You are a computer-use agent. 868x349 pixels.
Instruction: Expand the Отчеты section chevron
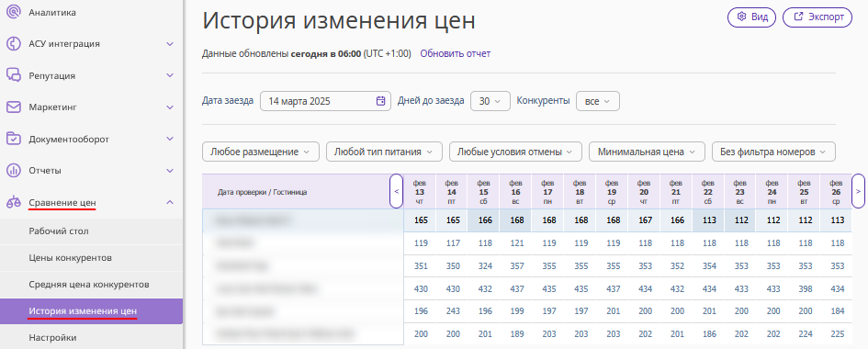point(170,170)
